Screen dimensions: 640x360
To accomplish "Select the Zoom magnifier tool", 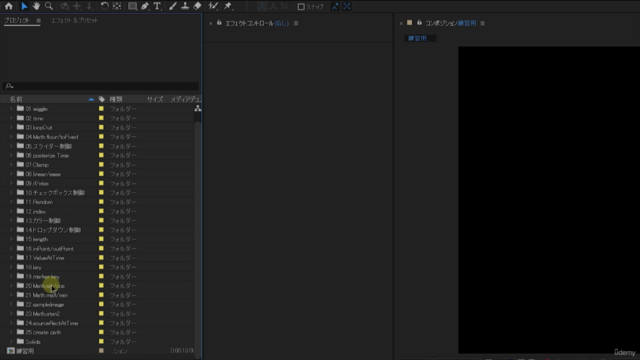I will pos(49,6).
